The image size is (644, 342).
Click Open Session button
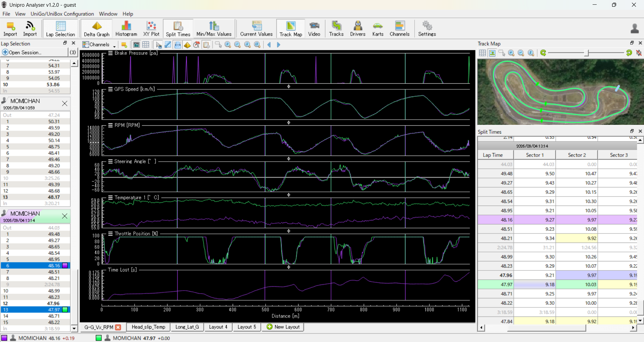point(22,52)
